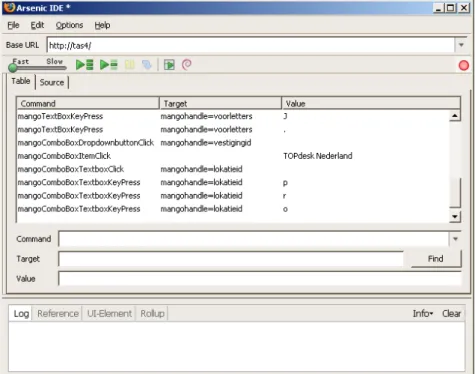This screenshot has width=475, height=374.
Task: Play the entire test suite
Action: pyautogui.click(x=85, y=65)
